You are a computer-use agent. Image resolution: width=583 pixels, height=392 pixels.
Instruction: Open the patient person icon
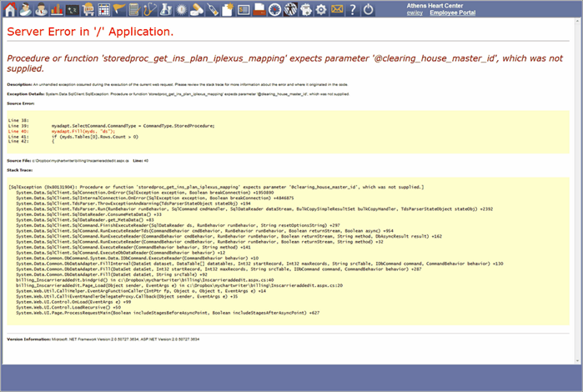[25, 9]
